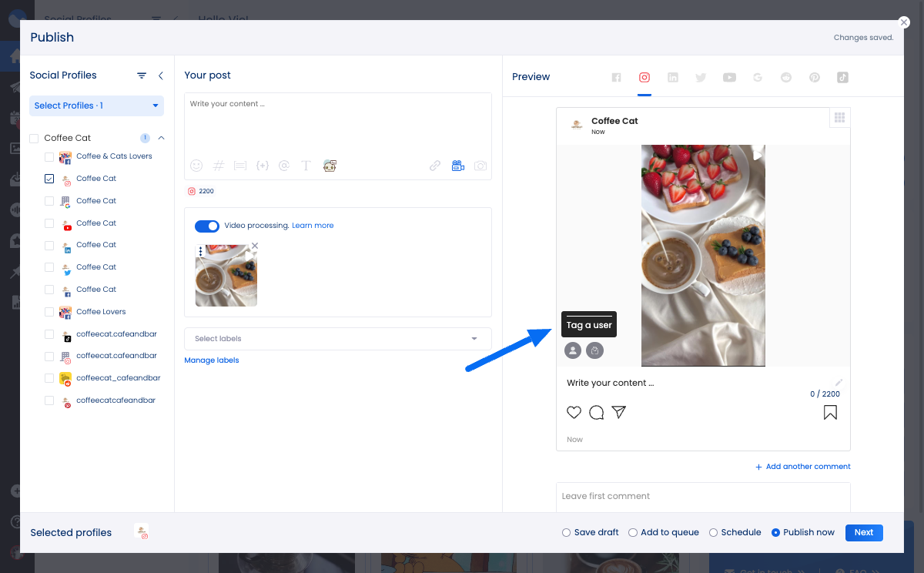Screen dimensions: 924x573
Task: Check the Coffee Cat Google profile
Action: tap(49, 201)
